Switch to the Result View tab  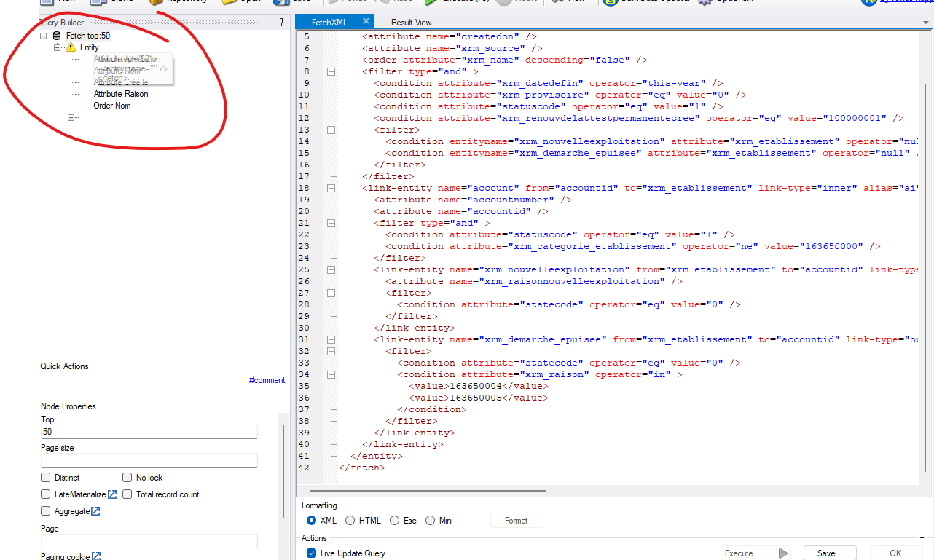click(410, 22)
